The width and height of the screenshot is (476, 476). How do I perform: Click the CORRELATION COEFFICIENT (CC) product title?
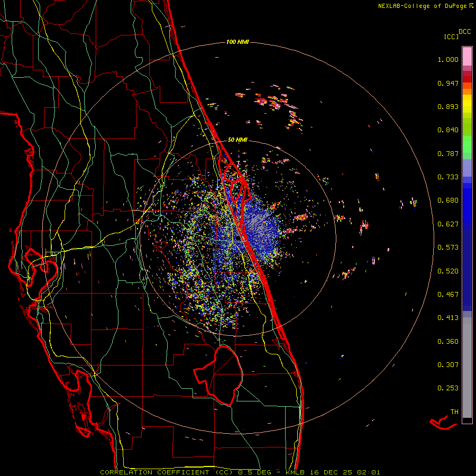166,472
